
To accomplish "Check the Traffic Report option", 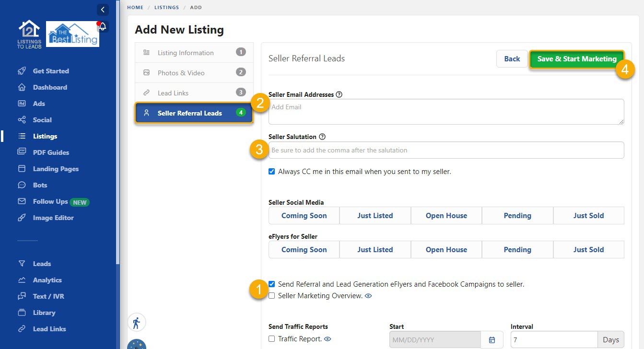I will tap(272, 338).
